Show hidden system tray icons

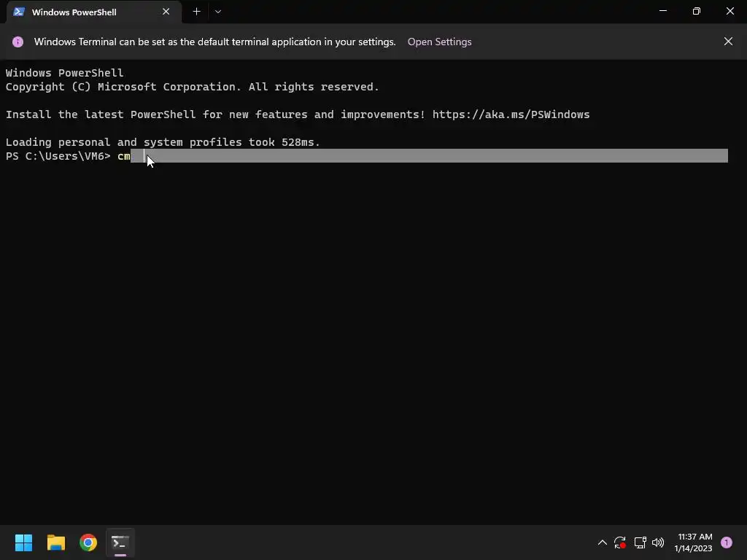coord(602,542)
